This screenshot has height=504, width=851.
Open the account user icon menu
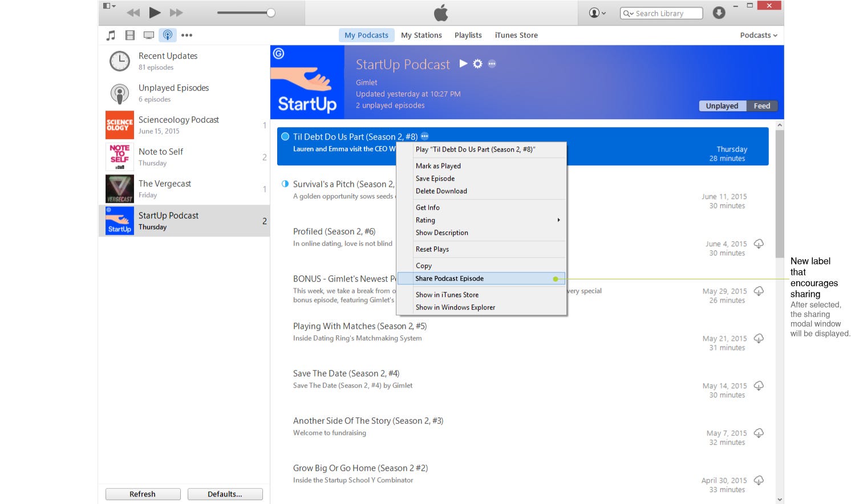click(x=597, y=13)
